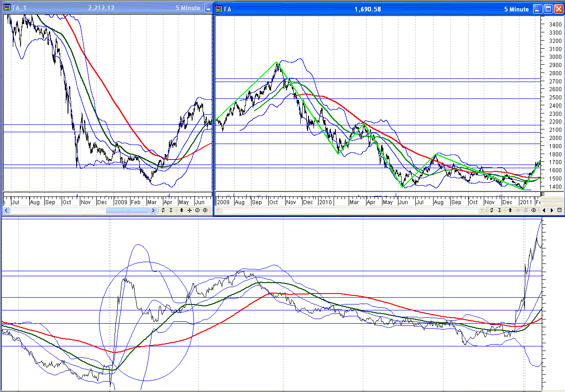Select four-way move arrows icon in ΓΔ_1 chart

coord(189,210)
